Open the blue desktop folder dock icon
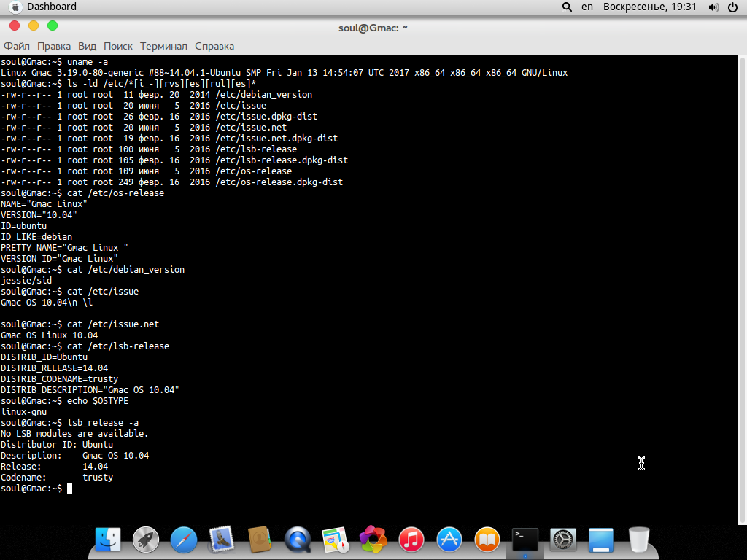The height and width of the screenshot is (560, 747). coord(601,540)
